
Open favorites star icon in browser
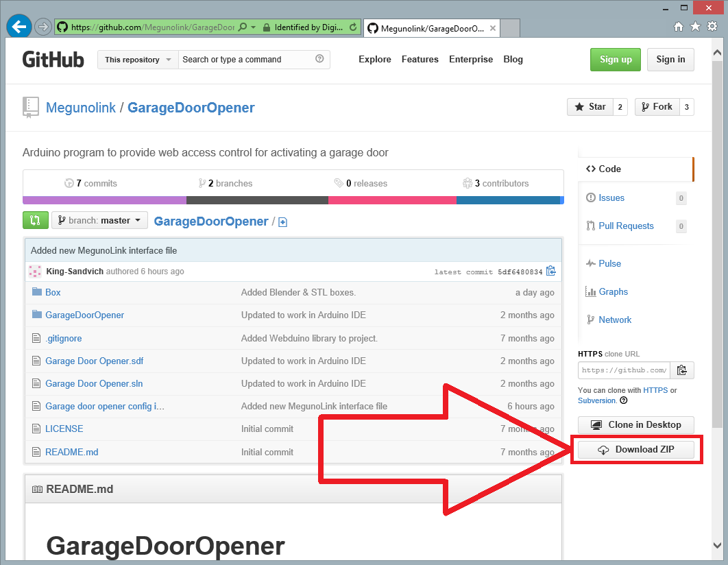tap(695, 27)
